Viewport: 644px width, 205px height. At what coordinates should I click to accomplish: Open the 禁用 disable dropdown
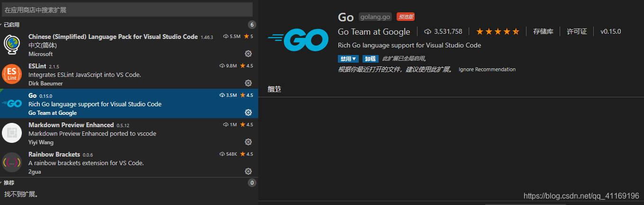click(x=348, y=59)
